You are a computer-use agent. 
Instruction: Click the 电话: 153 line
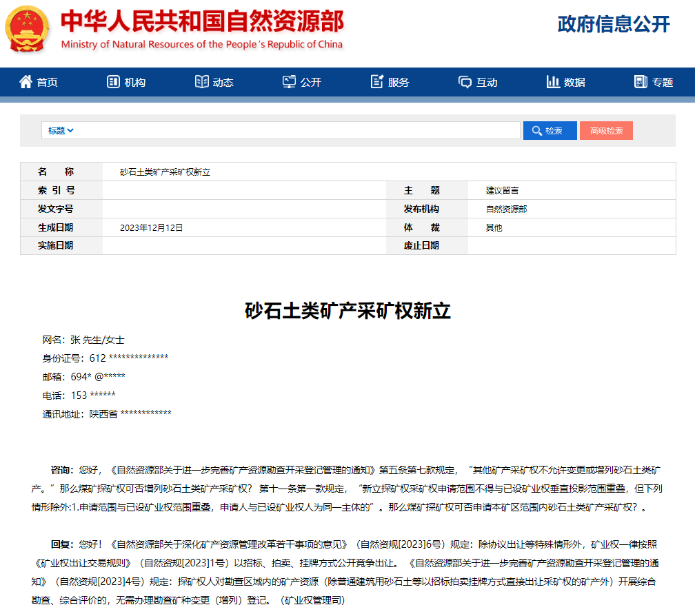click(x=79, y=395)
